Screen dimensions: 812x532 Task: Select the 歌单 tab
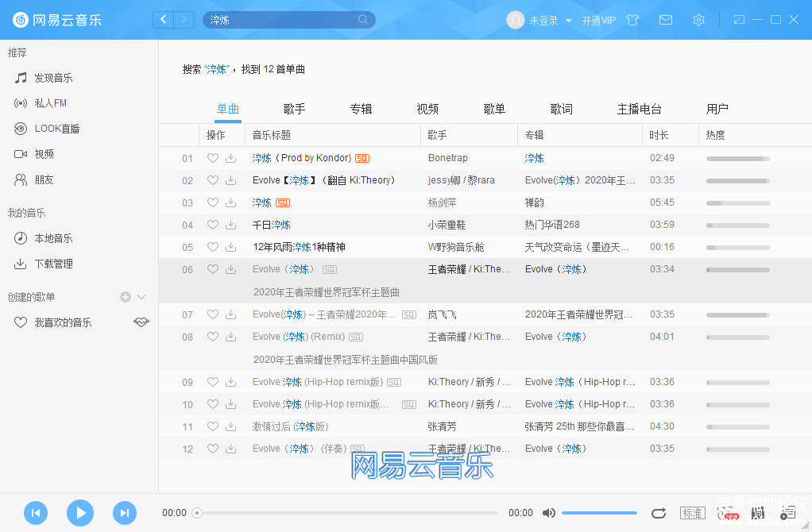[x=494, y=110]
